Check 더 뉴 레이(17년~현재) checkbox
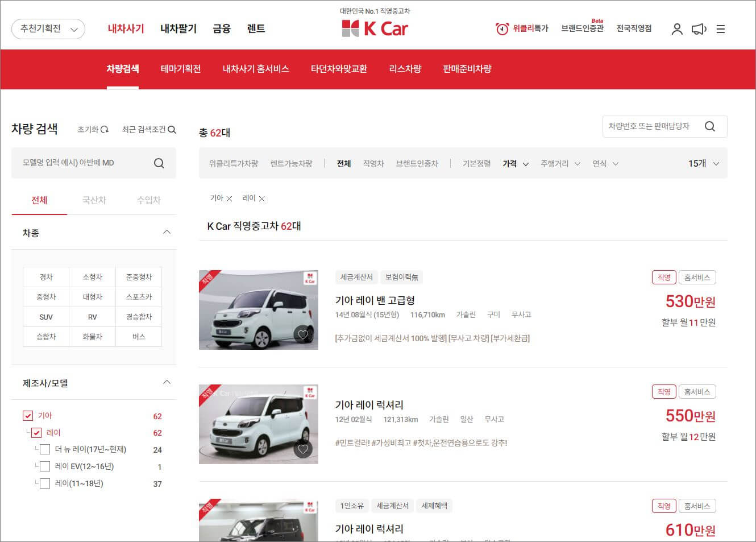Screen dimensions: 756x542 (45, 450)
